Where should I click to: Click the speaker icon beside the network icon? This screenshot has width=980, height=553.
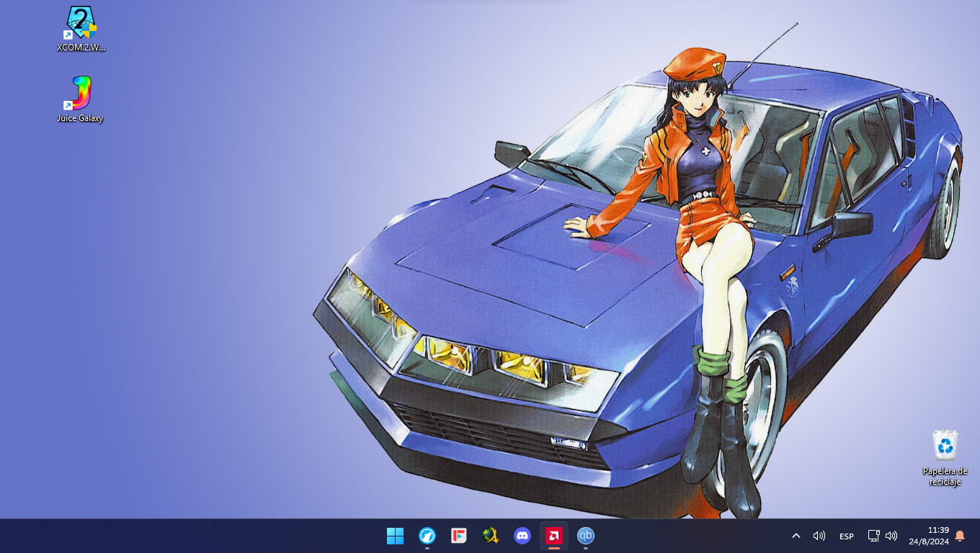(x=891, y=536)
